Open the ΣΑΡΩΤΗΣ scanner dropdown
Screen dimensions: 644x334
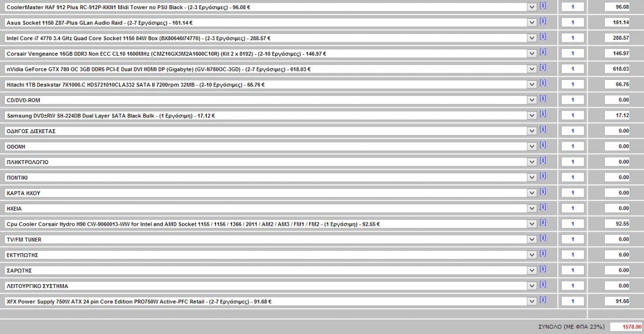[531, 270]
